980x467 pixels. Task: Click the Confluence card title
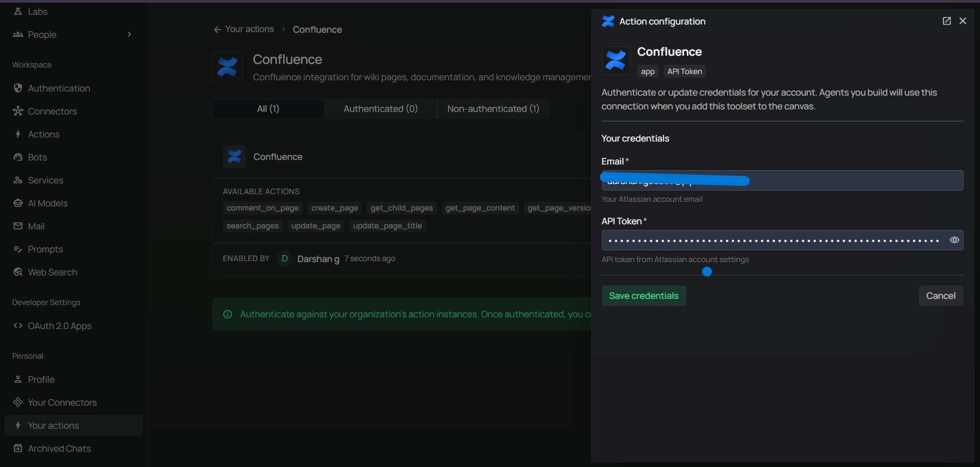pos(278,157)
